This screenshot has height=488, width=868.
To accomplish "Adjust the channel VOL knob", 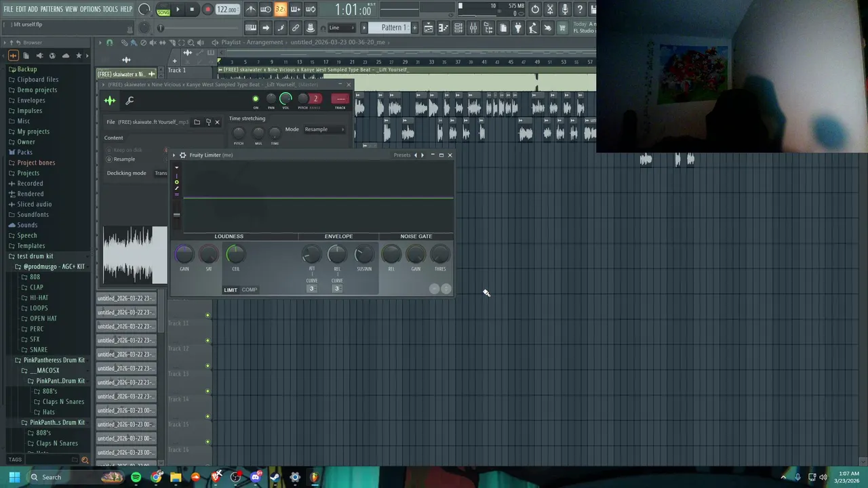I will [285, 99].
